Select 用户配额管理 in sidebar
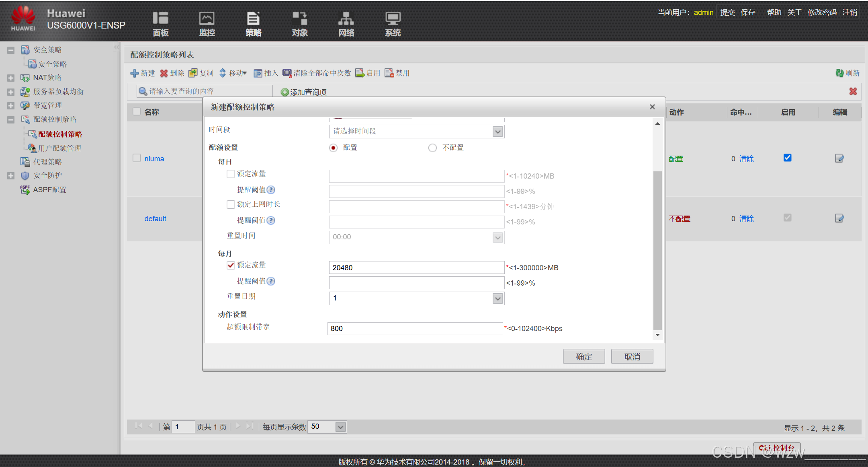Image resolution: width=868 pixels, height=467 pixels. (x=59, y=148)
